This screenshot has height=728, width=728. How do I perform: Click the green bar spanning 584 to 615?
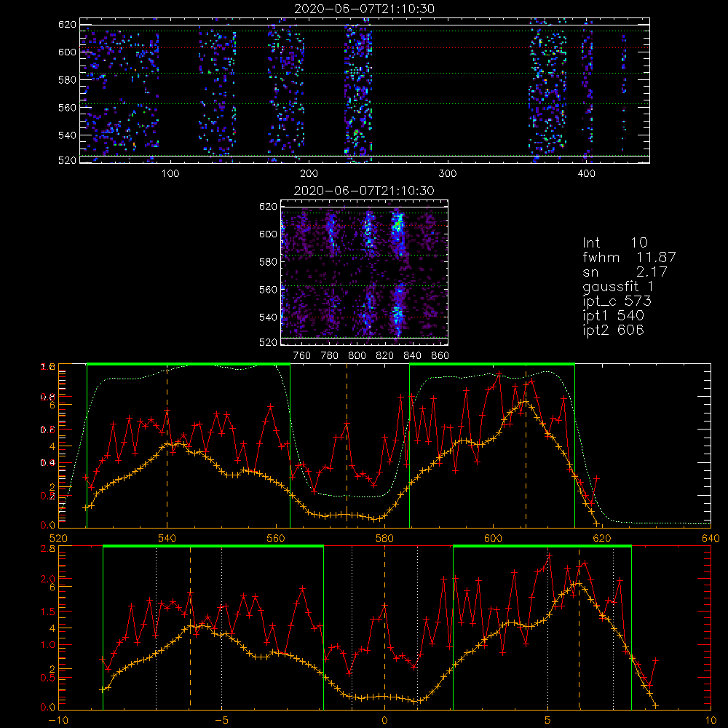point(492,365)
